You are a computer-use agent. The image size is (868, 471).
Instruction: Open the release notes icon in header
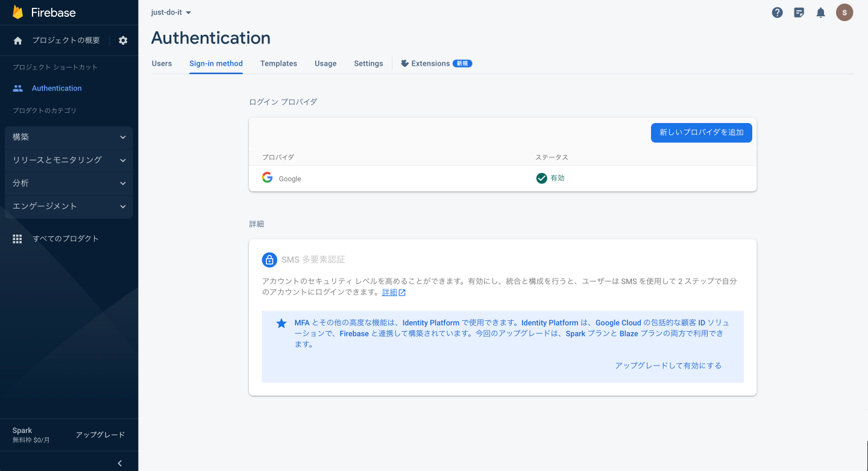click(x=799, y=13)
